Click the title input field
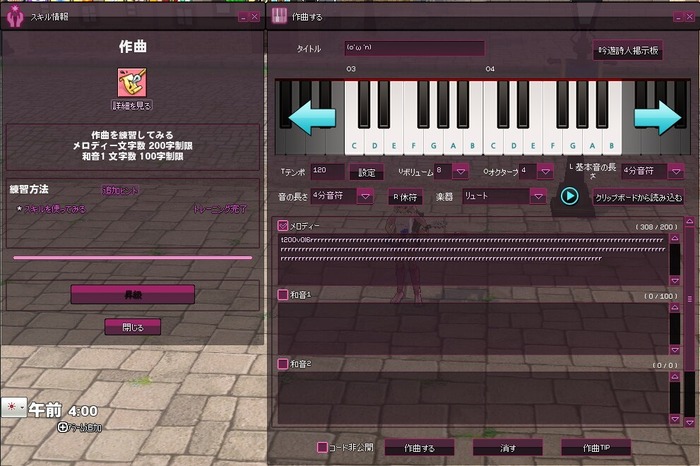The height and width of the screenshot is (466, 700). tap(414, 48)
